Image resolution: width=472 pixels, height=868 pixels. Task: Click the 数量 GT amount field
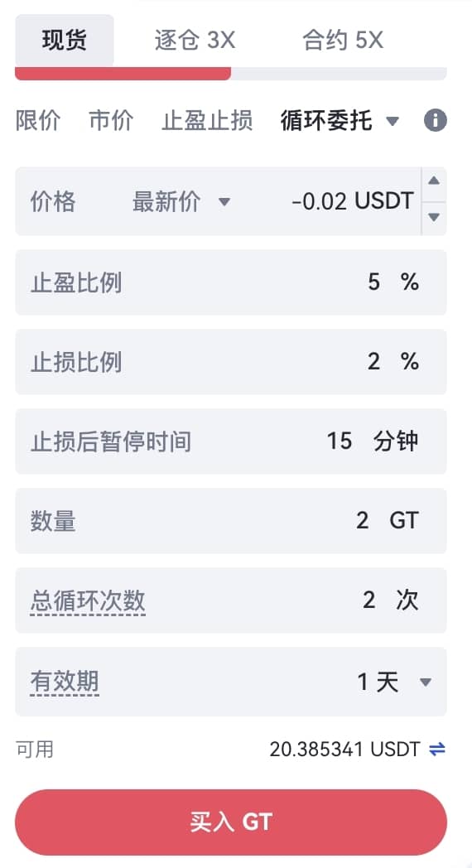231,520
